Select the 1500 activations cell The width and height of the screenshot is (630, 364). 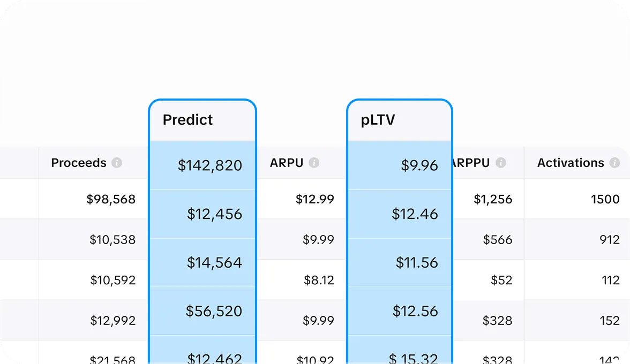[605, 199]
